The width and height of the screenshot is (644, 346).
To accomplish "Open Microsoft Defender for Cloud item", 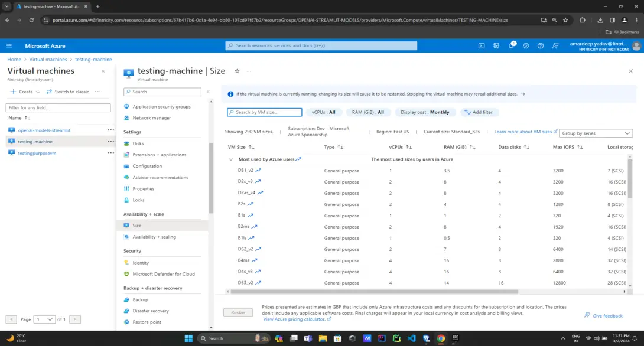I will pyautogui.click(x=164, y=274).
